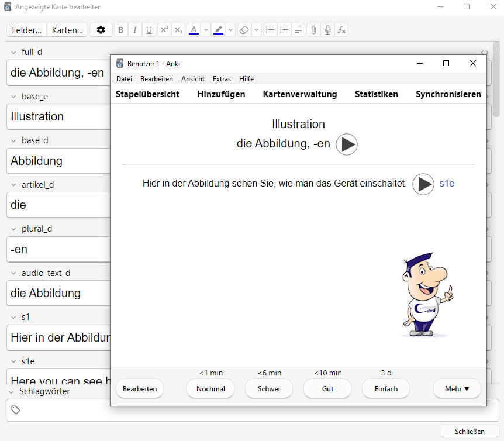Click the superscript icon
This screenshot has height=441, width=504.
(164, 30)
